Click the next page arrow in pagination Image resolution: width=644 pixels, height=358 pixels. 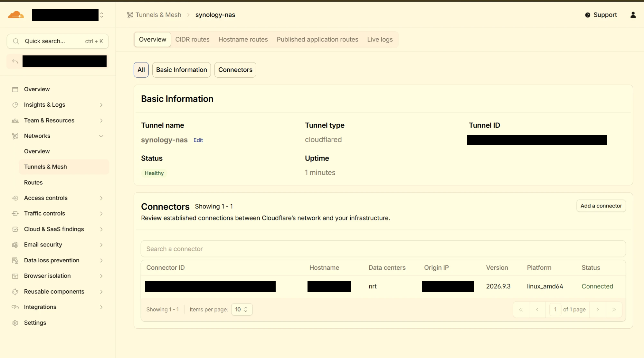click(598, 310)
